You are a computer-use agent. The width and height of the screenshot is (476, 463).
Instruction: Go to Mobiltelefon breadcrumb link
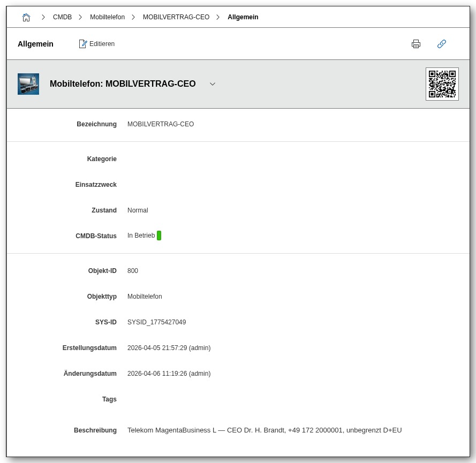[107, 17]
